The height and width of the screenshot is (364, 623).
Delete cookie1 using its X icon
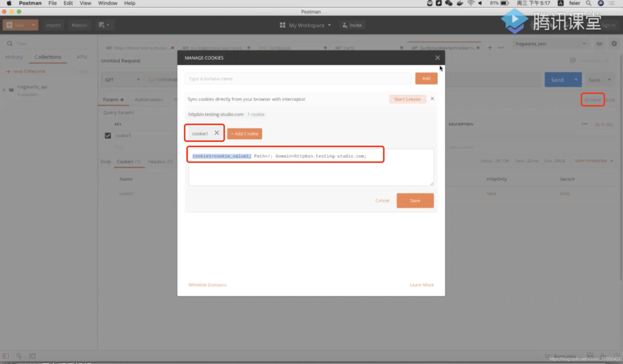(x=217, y=133)
